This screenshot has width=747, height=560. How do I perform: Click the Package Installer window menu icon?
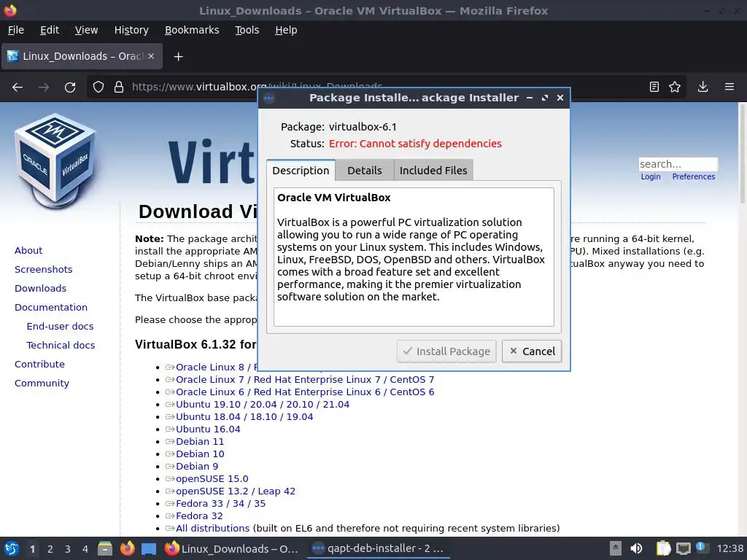(x=268, y=98)
